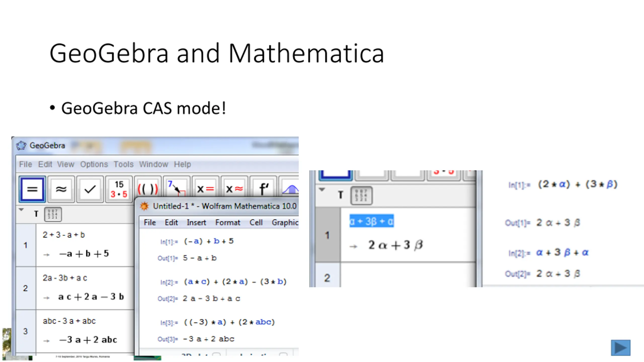The height and width of the screenshot is (362, 644).
Task: Click output 'a c + 2 a - 3 b' in CAS
Action: click(91, 297)
